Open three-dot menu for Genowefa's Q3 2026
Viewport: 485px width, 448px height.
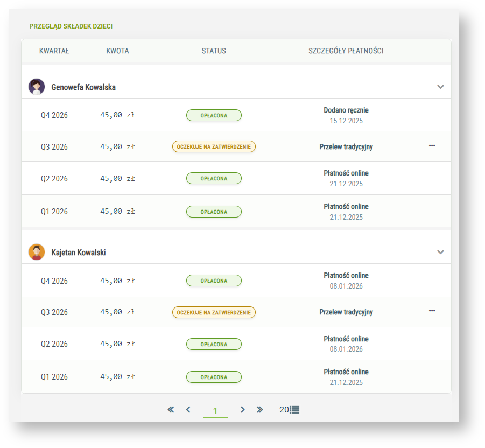click(x=432, y=145)
